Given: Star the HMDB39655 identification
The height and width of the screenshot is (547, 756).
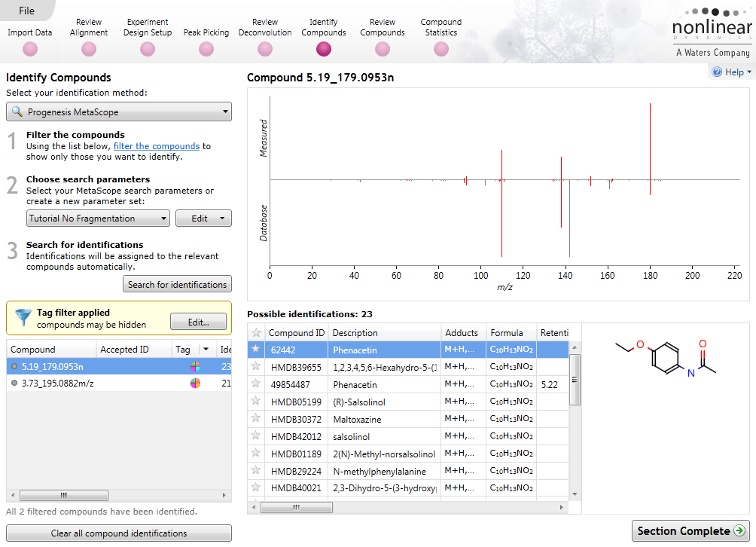Looking at the screenshot, I should click(256, 367).
